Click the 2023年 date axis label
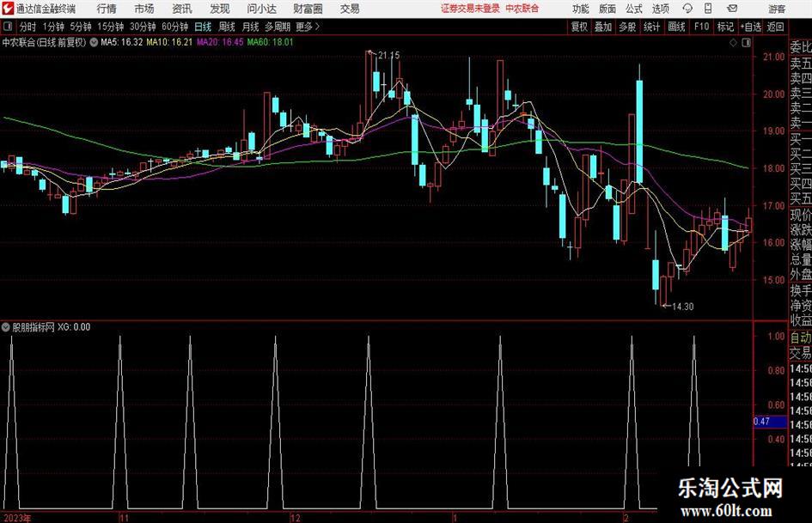 click(17, 518)
